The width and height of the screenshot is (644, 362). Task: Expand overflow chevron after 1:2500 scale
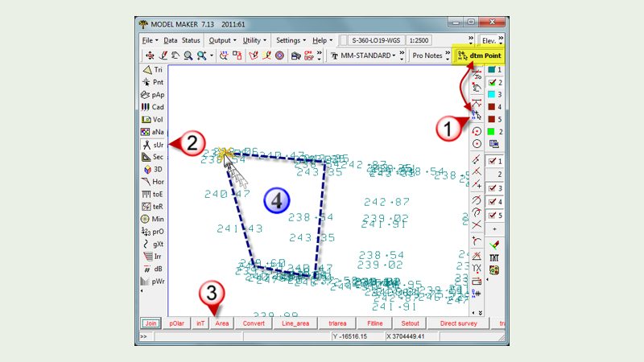tap(471, 39)
